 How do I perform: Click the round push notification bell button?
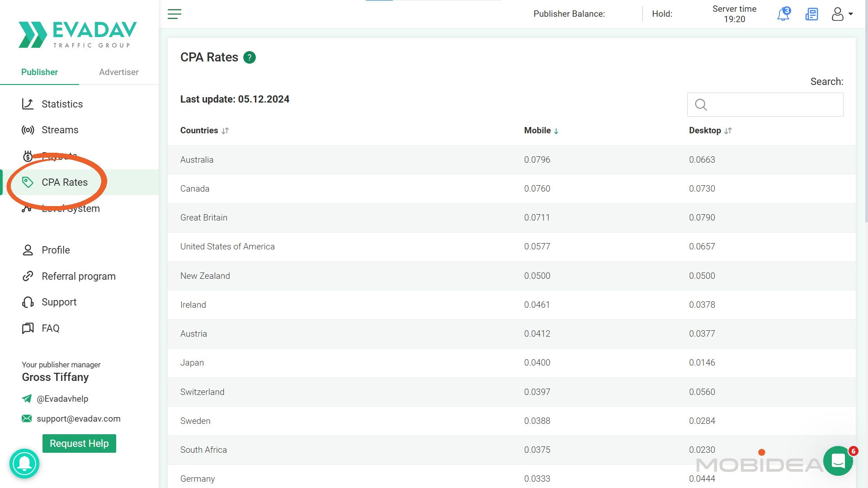tap(24, 464)
